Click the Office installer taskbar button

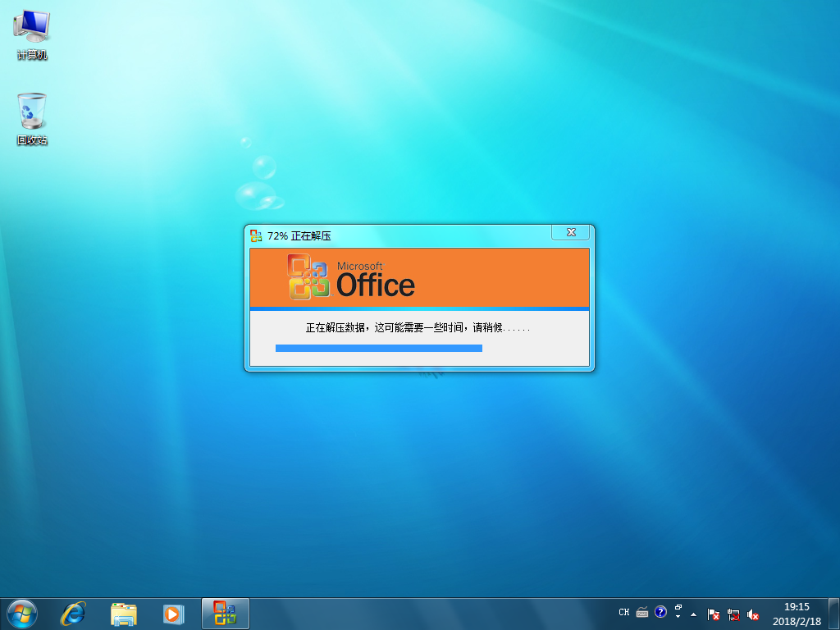click(225, 614)
